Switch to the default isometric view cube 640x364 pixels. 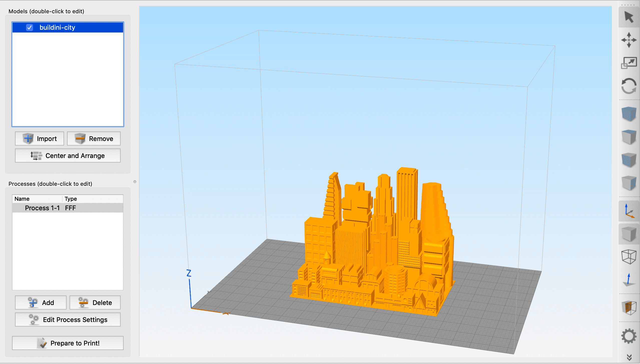point(629,114)
